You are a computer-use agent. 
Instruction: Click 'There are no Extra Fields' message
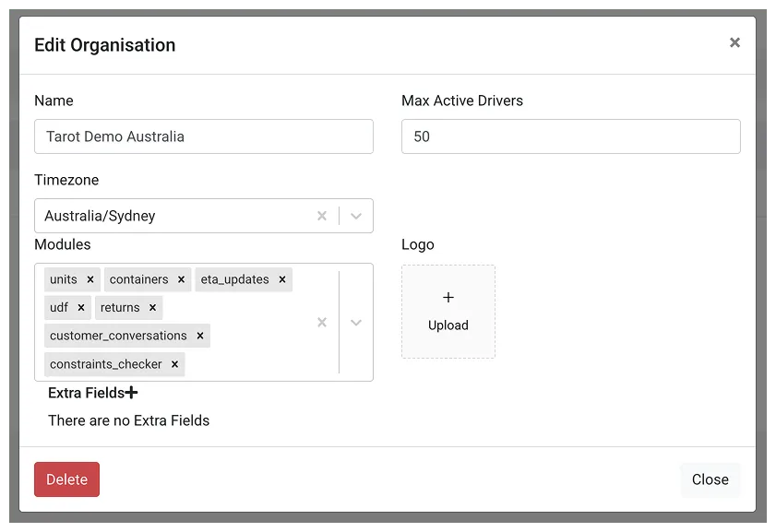click(128, 420)
